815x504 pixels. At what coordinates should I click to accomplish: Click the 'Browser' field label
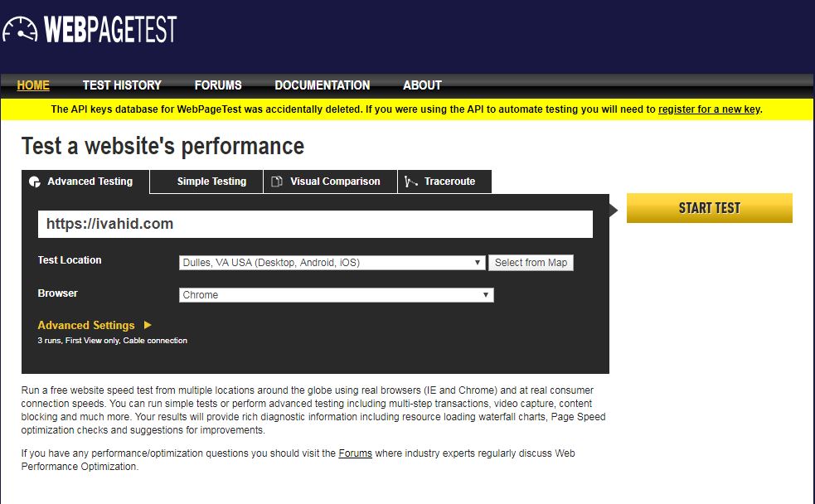(x=58, y=293)
